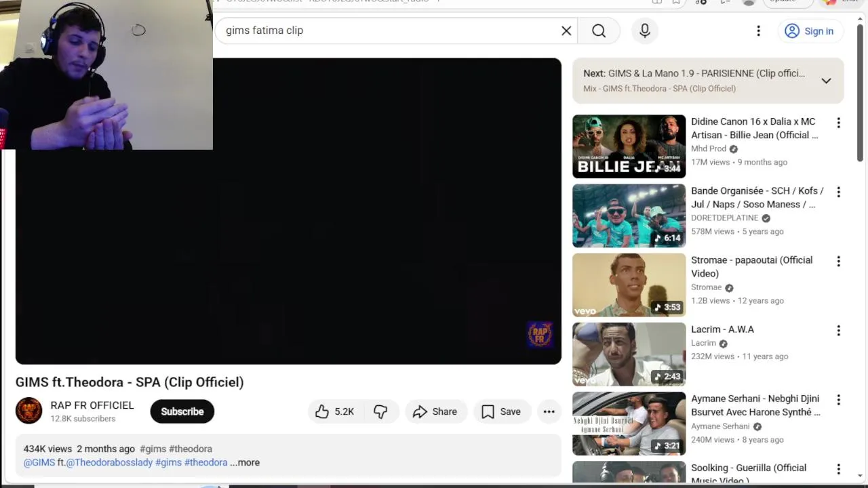Open options menu for Soolking Guerilla video
The height and width of the screenshot is (488, 868).
(x=838, y=469)
